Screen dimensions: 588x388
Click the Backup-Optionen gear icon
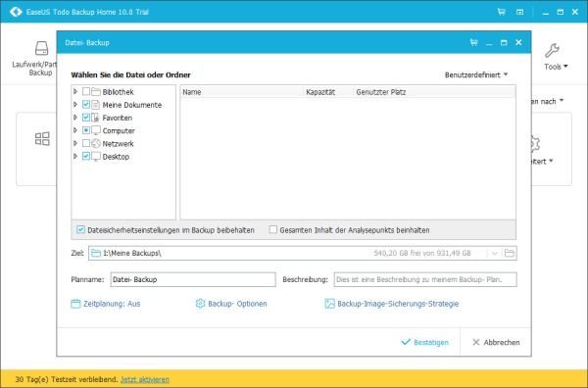pos(200,304)
